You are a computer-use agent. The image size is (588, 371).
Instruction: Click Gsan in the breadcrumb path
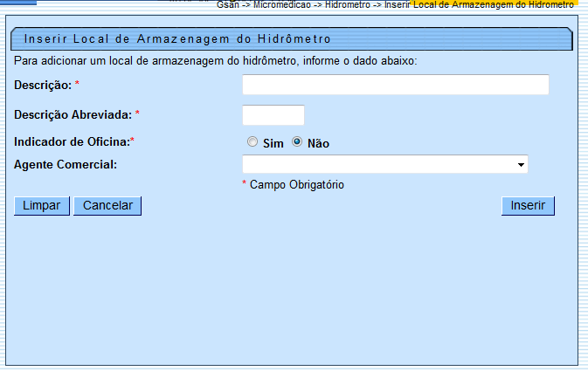click(227, 4)
